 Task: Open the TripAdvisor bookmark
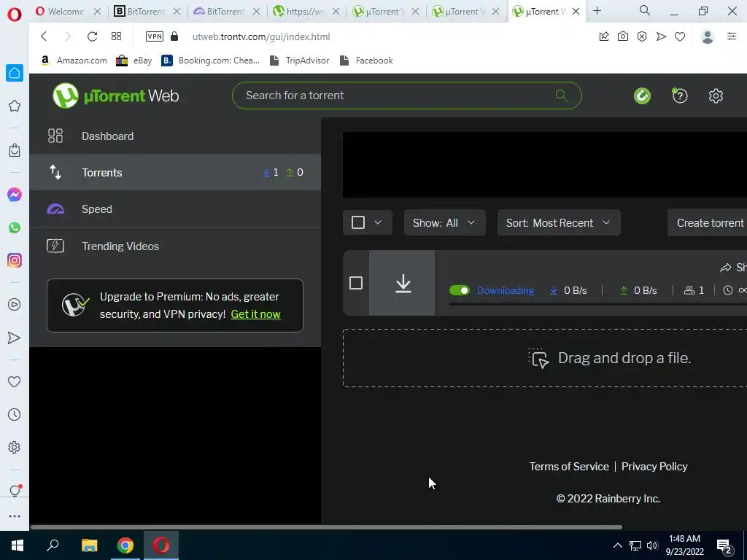[299, 61]
